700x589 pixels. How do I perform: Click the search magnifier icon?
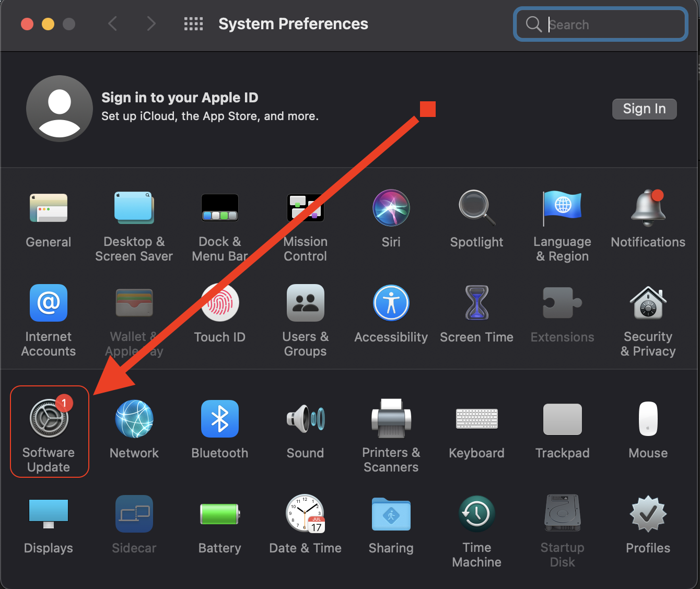pyautogui.click(x=533, y=24)
